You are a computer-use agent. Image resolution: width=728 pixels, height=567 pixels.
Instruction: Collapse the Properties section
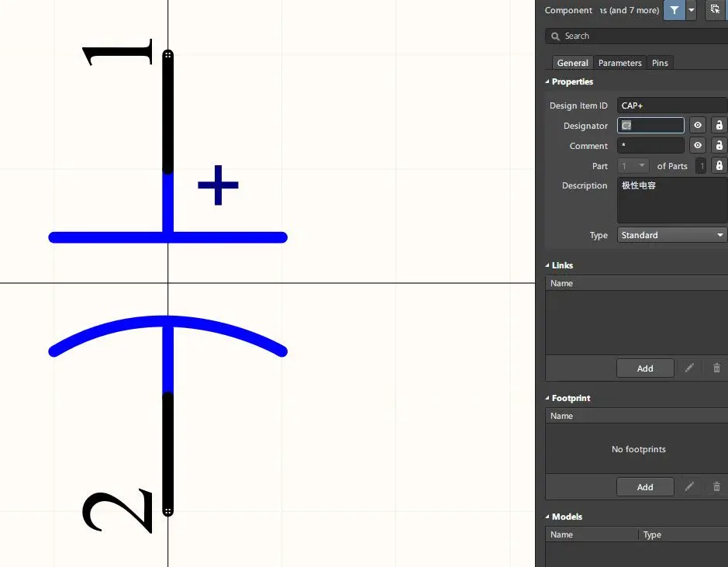(x=547, y=81)
